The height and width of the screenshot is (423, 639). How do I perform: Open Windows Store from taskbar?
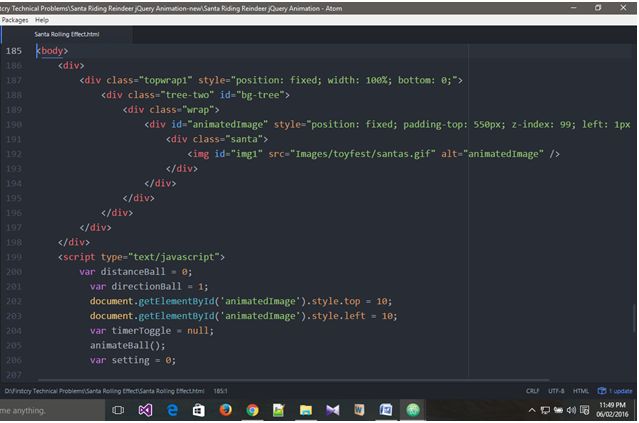199,410
